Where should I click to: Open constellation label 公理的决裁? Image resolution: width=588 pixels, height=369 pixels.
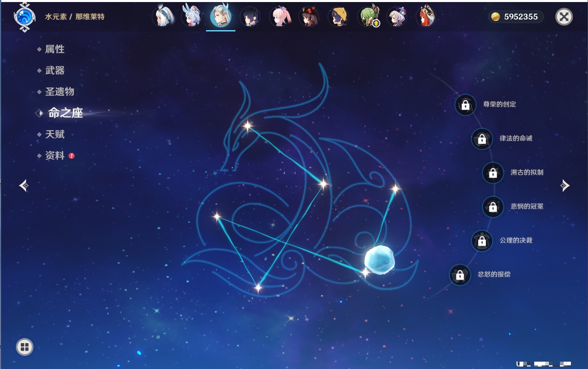coord(516,240)
